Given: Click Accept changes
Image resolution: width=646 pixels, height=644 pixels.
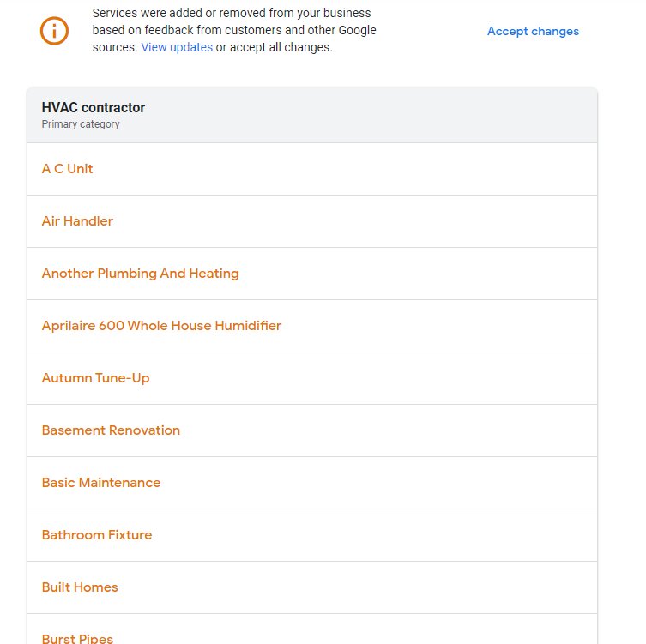Looking at the screenshot, I should click(533, 31).
